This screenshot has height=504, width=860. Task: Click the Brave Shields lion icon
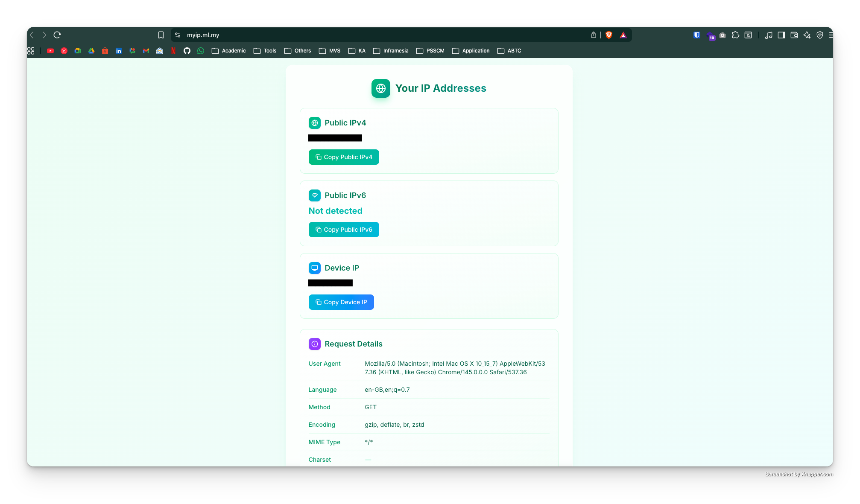pos(609,35)
